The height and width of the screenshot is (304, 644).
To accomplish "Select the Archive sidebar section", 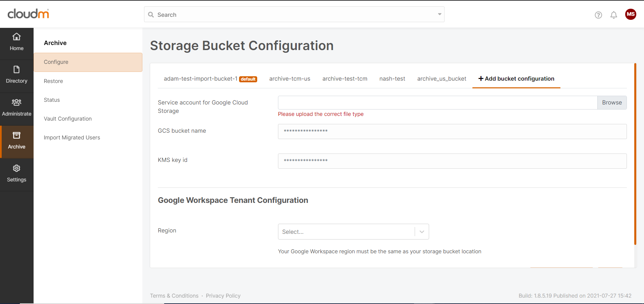I will click(16, 141).
